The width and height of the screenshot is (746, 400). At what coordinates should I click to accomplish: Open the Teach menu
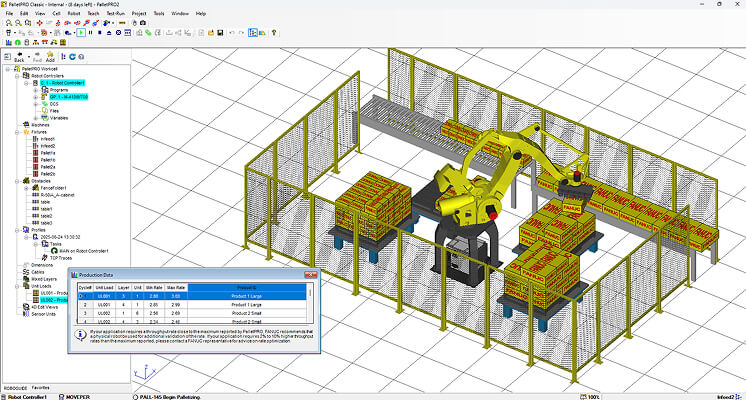coord(93,13)
